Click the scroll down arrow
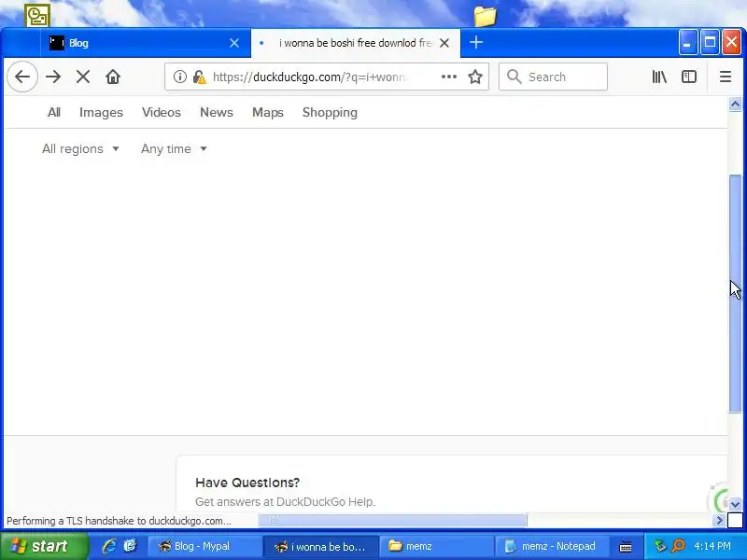 pos(735,503)
